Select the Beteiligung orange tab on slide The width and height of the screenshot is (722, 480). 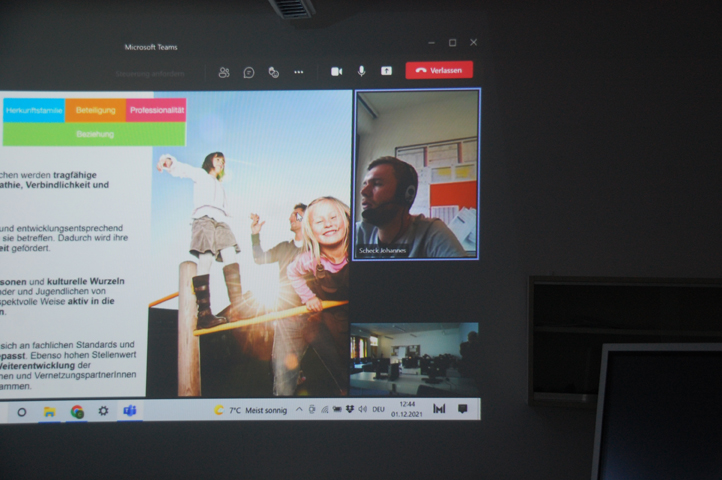(x=95, y=110)
